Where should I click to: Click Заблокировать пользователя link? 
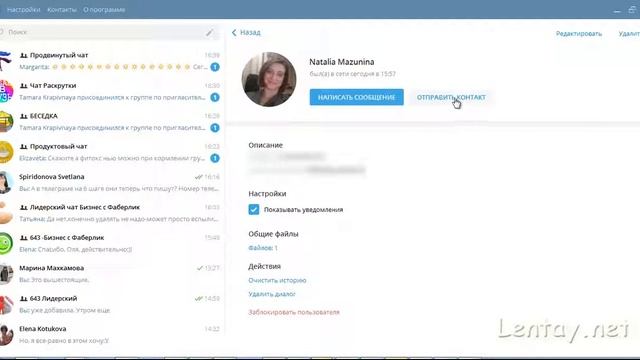294,312
